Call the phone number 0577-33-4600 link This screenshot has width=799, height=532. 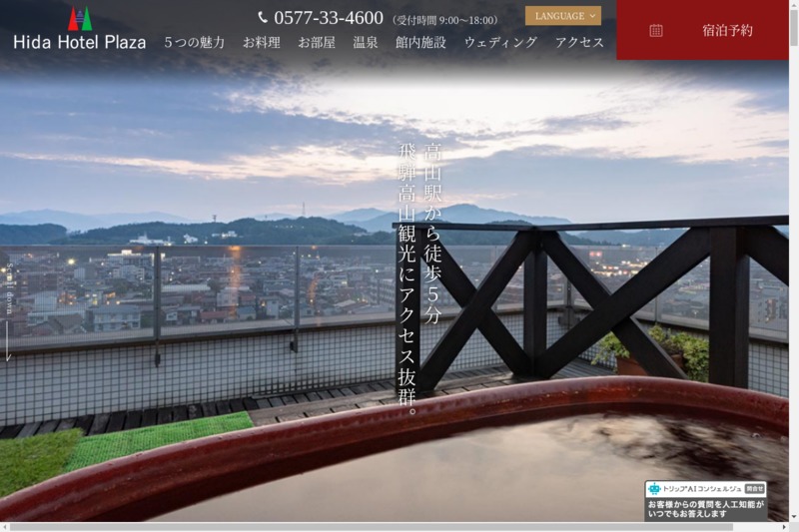coord(329,17)
